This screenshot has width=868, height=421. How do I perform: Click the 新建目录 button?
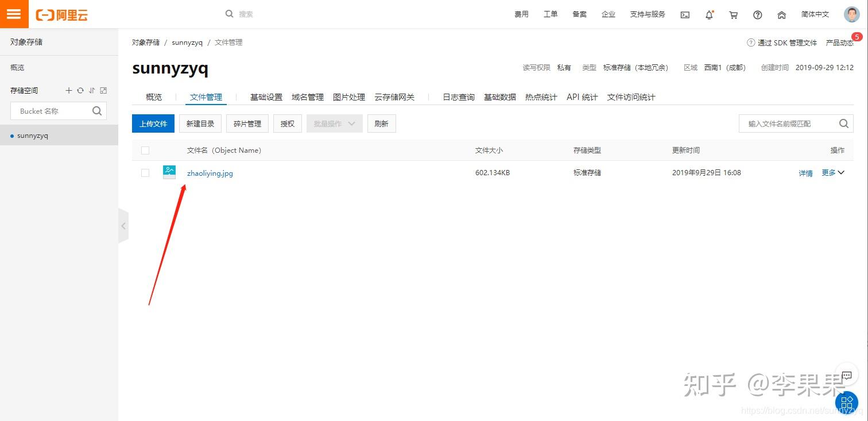coord(200,123)
